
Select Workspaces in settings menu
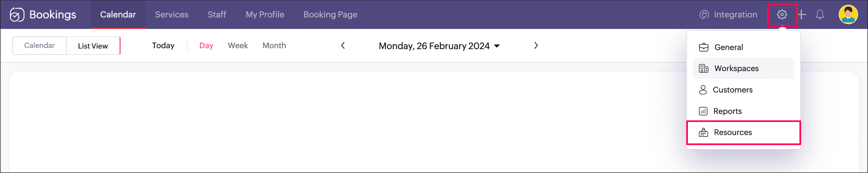[743, 68]
